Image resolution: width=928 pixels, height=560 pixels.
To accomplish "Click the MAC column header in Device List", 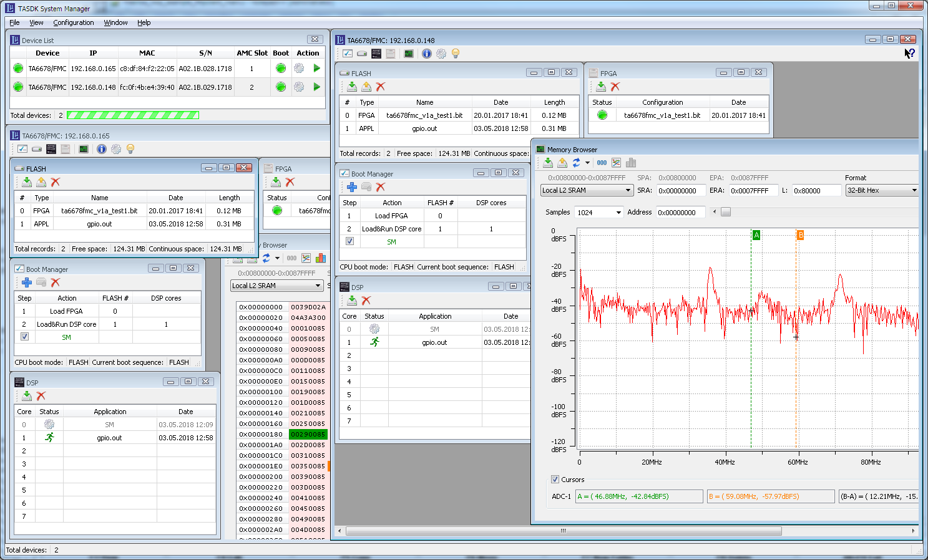I will pos(147,53).
